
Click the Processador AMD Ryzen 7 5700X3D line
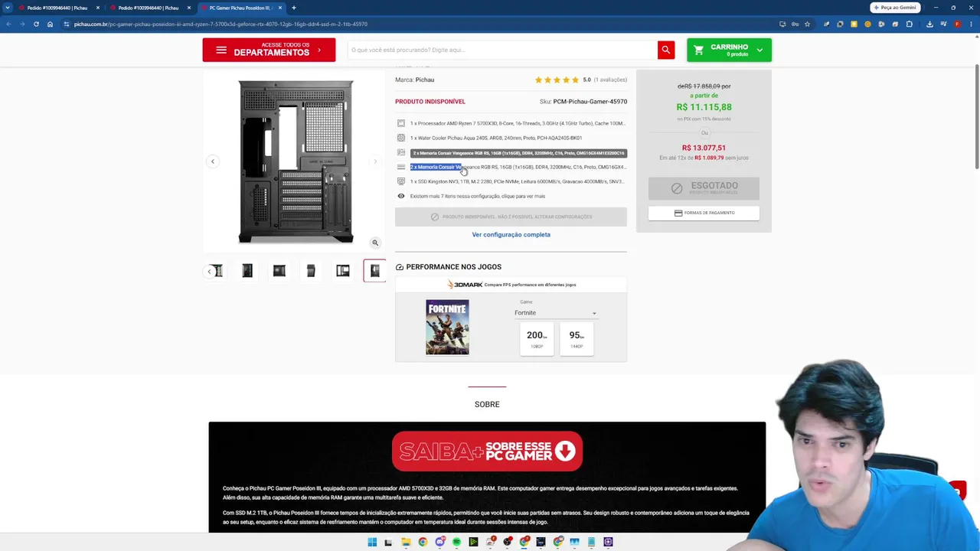coord(518,123)
